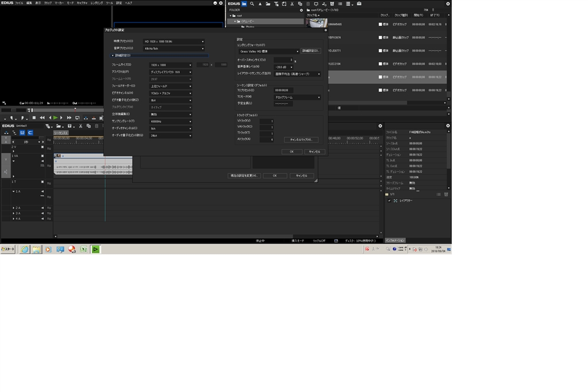Image resolution: width=588 pixels, height=392 pixels.
Task: Collapse audio track 1 A triangle
Action: 14,192
